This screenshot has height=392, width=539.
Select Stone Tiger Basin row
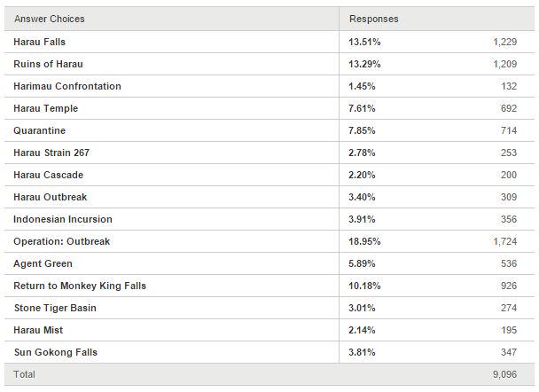point(55,308)
